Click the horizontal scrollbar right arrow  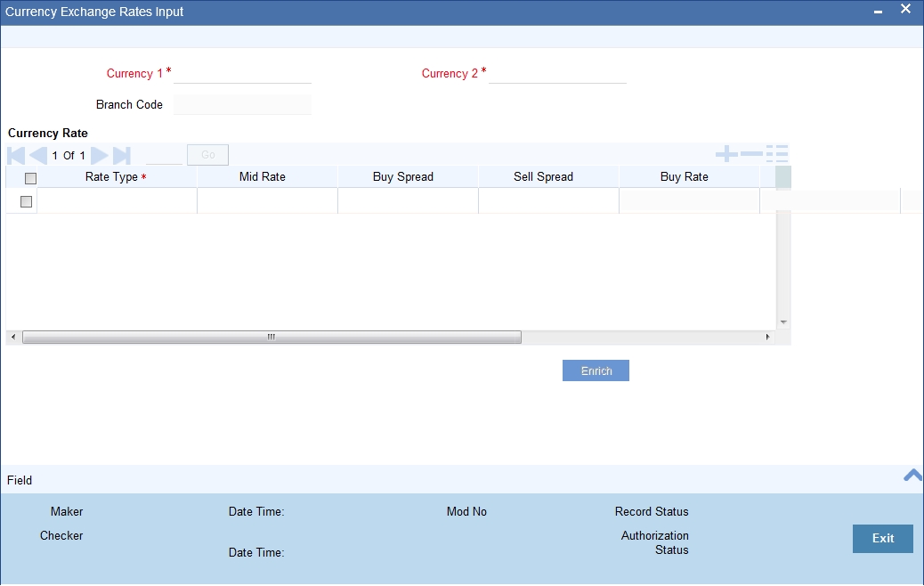767,338
